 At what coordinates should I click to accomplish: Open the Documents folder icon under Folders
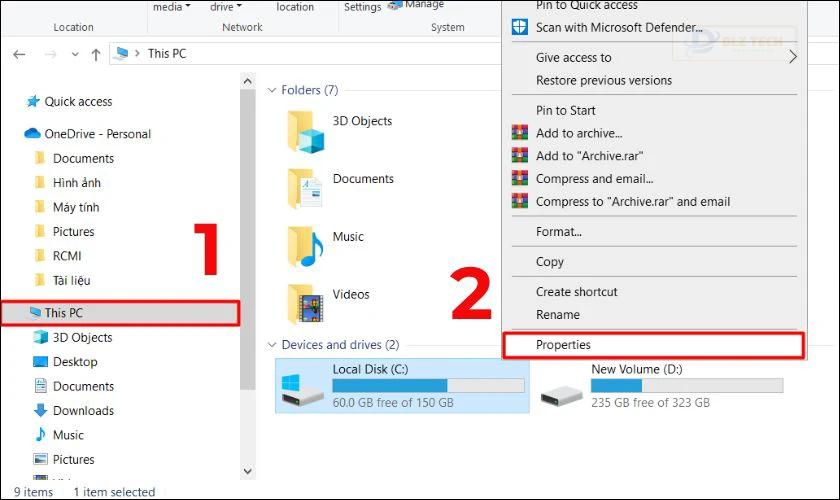click(x=305, y=189)
